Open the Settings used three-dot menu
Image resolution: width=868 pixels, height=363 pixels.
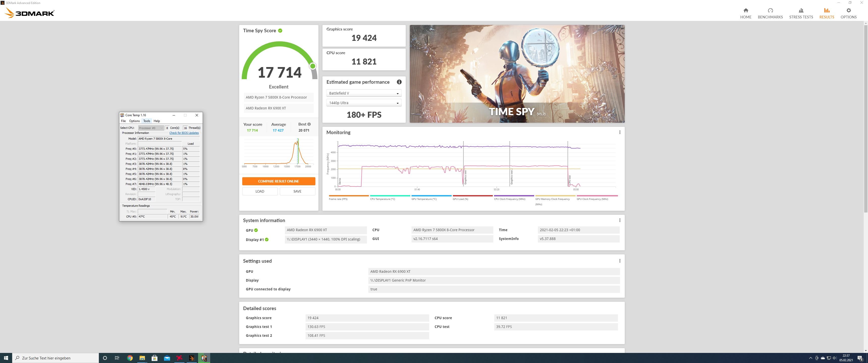click(x=619, y=261)
